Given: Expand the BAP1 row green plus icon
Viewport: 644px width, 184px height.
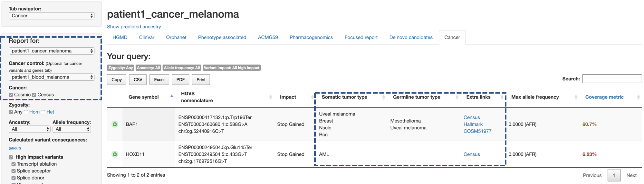Looking at the screenshot, I should click(115, 124).
